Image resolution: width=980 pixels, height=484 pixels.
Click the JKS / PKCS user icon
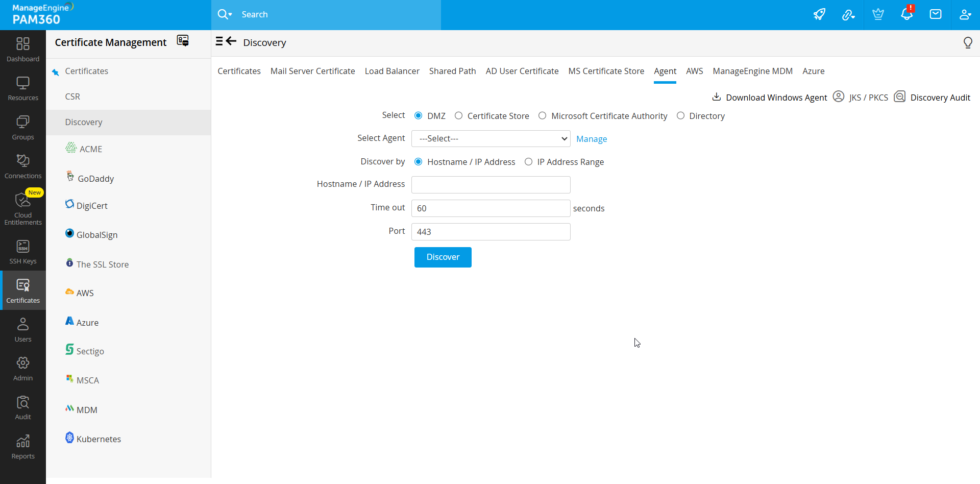(839, 96)
